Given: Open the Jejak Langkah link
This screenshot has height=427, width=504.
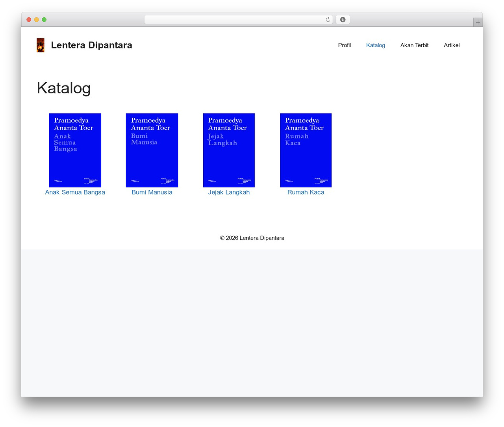Looking at the screenshot, I should 229,192.
